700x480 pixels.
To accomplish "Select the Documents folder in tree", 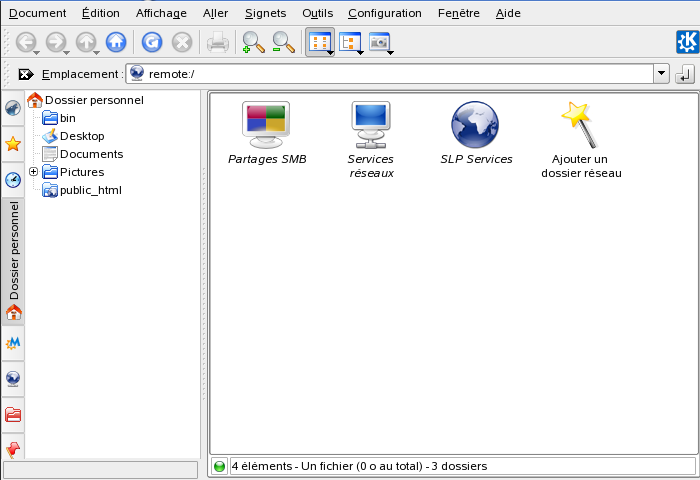I will point(91,154).
